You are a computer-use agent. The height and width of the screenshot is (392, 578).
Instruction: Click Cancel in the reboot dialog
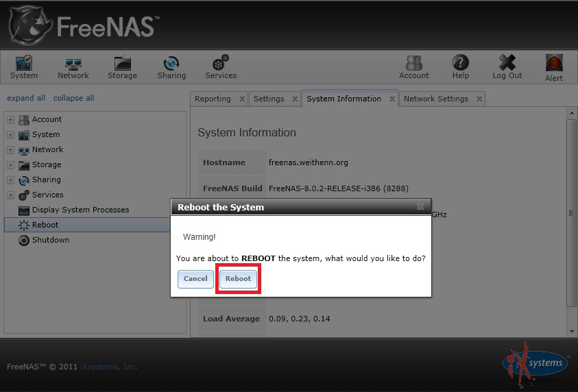click(195, 279)
